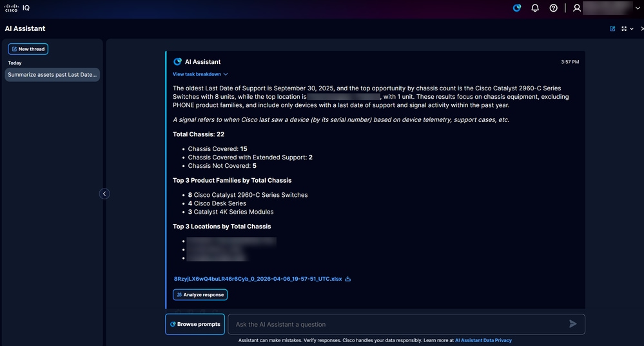Click 'Chassis Not Covered: 5' bullet

pyautogui.click(x=222, y=166)
